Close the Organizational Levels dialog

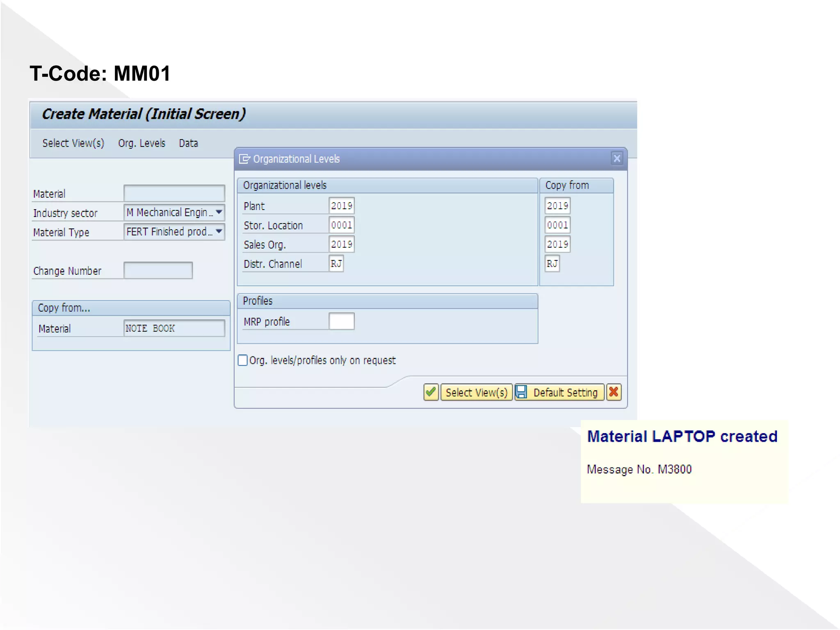point(616,158)
